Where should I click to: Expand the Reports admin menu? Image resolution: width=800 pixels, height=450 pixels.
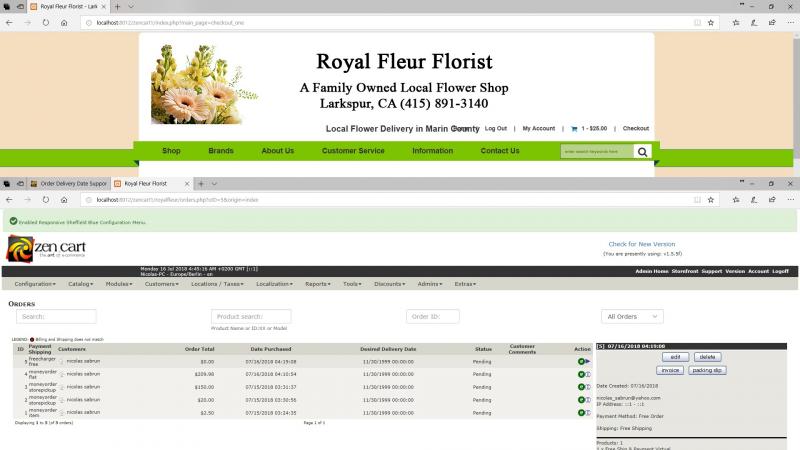[x=318, y=284]
